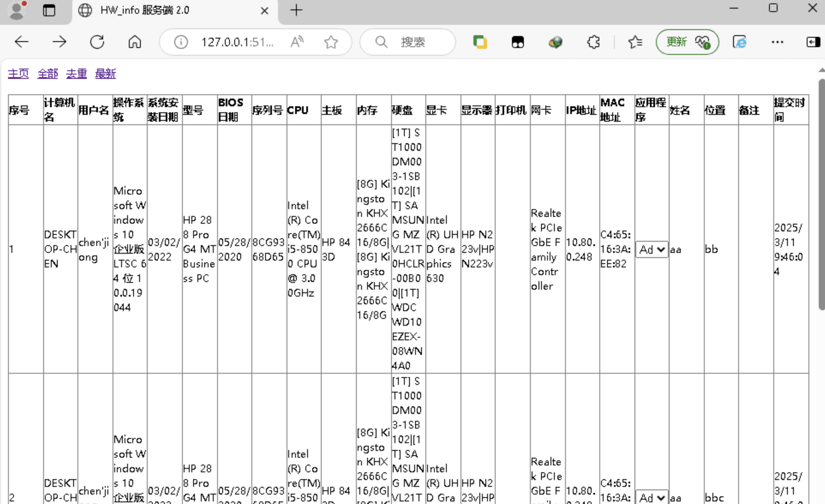825x504 pixels.
Task: Open the browser home page
Action: pyautogui.click(x=135, y=42)
